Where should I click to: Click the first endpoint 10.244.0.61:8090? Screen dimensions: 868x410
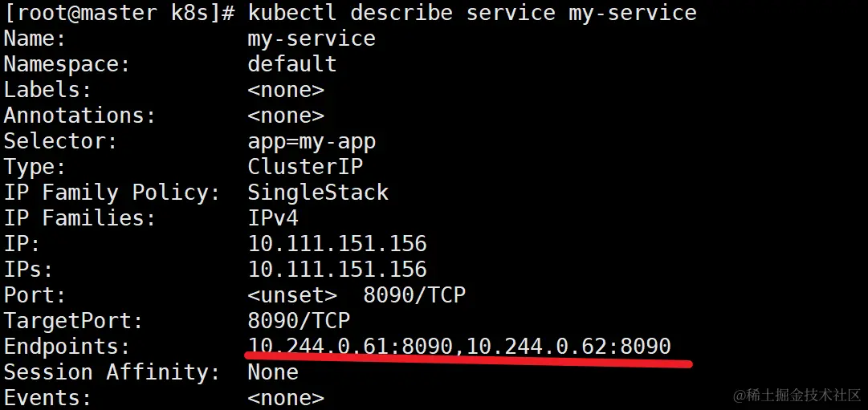(x=352, y=347)
